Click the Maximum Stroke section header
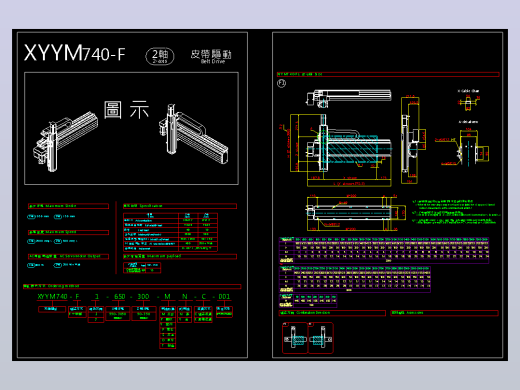 point(68,206)
